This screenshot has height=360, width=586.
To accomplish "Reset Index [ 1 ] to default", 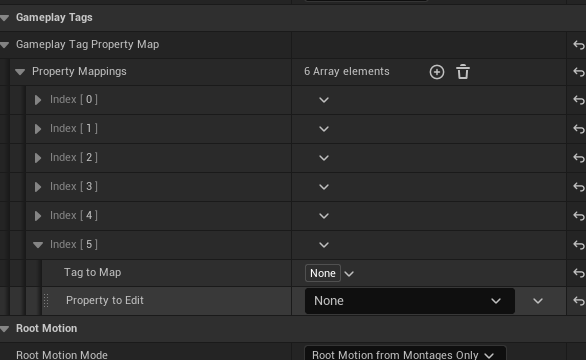I will 579,129.
